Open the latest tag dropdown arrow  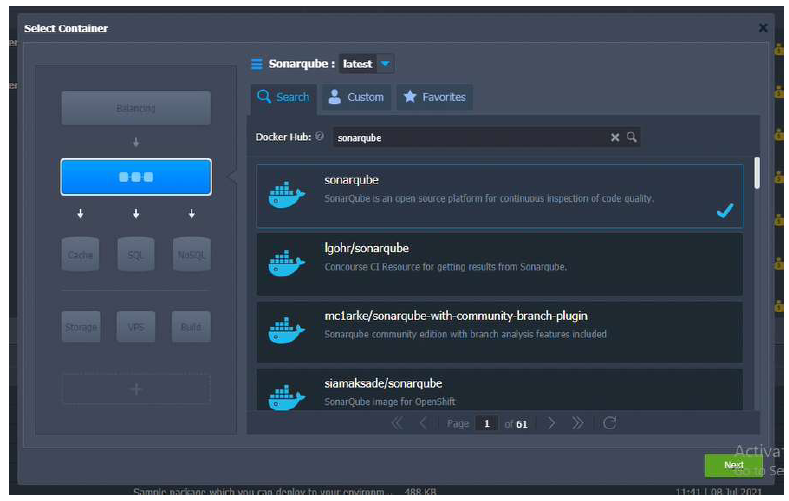tap(385, 64)
